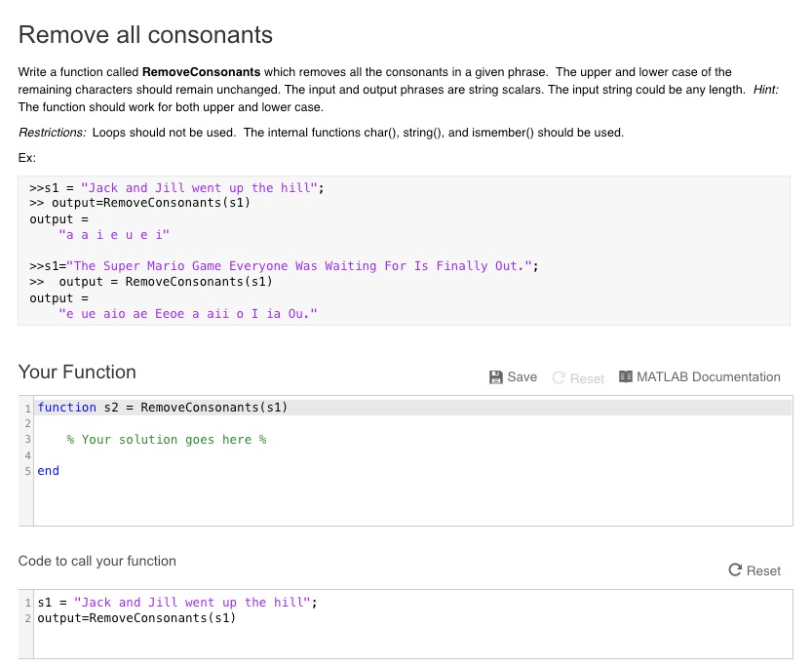812x667 pixels.
Task: Select the Remove all consonants page title
Action: [x=145, y=35]
